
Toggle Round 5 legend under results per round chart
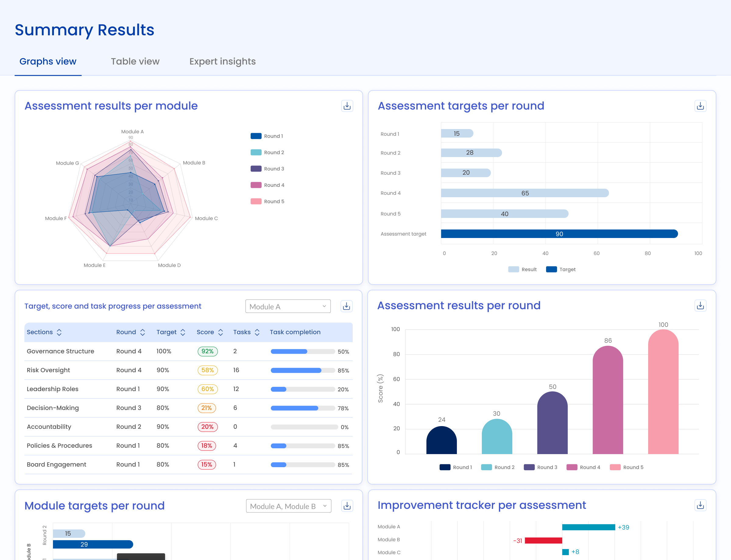pyautogui.click(x=627, y=467)
